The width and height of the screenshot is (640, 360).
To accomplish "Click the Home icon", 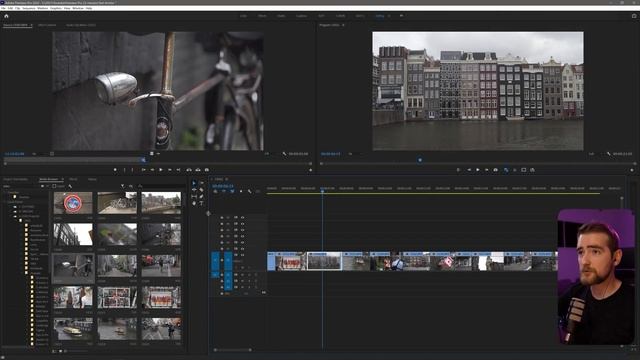I will click(x=6, y=16).
